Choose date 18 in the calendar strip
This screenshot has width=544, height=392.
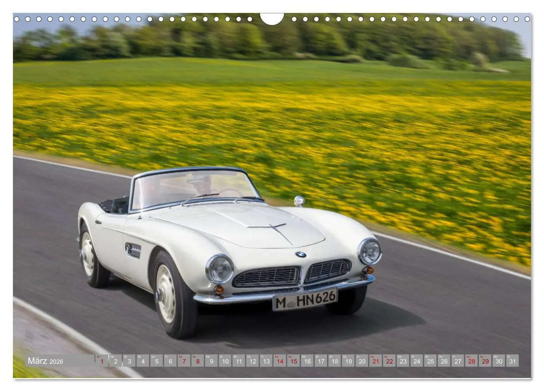pyautogui.click(x=335, y=361)
